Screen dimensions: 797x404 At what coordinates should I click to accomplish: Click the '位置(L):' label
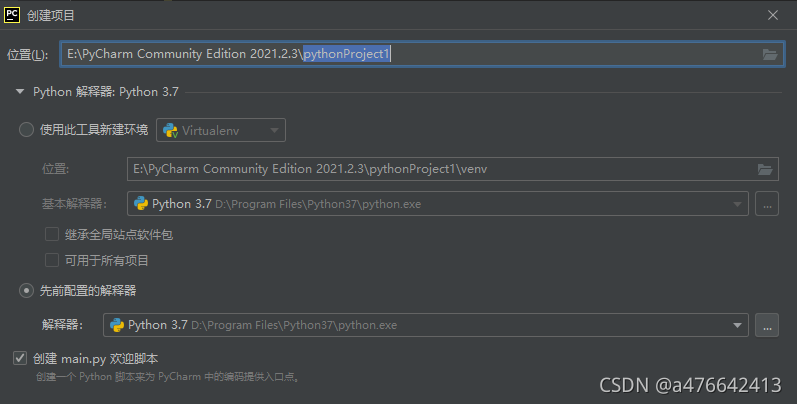(x=27, y=55)
